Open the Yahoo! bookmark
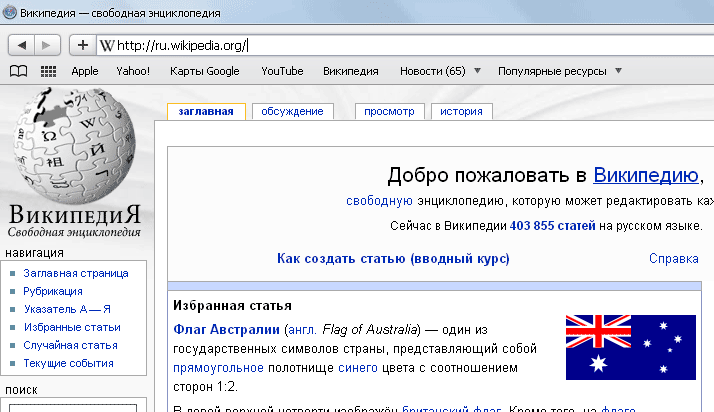The width and height of the screenshot is (714, 412). pyautogui.click(x=133, y=71)
